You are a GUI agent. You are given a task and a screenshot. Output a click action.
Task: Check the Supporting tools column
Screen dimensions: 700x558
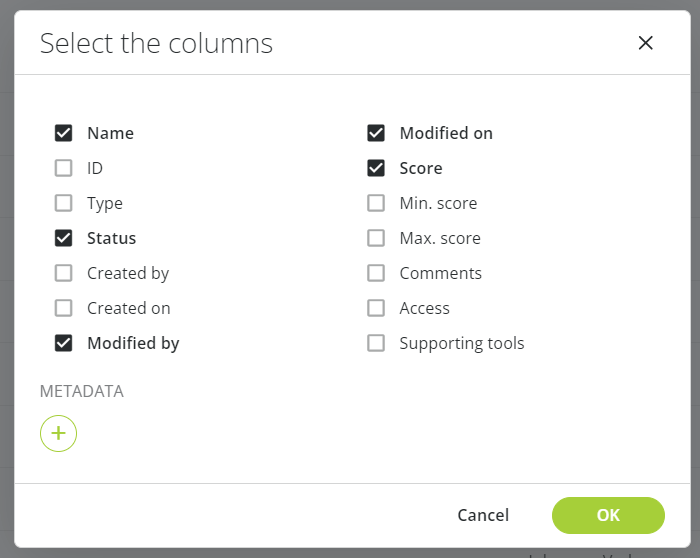click(x=376, y=343)
